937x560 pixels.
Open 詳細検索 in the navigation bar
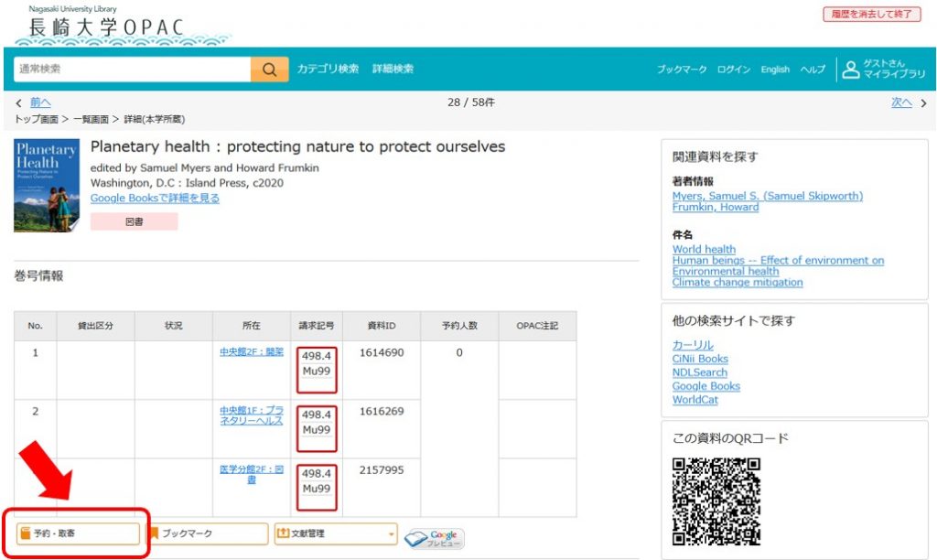pyautogui.click(x=393, y=70)
